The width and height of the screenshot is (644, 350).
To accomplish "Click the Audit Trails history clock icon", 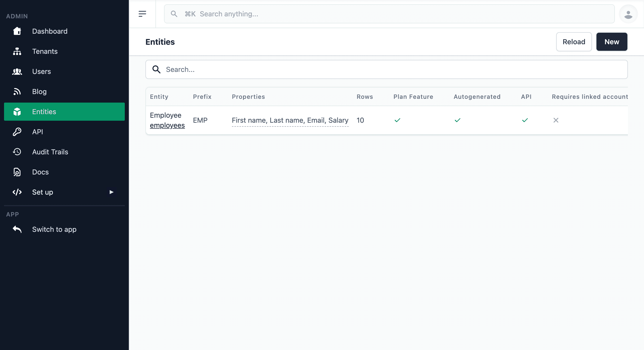I will [17, 152].
